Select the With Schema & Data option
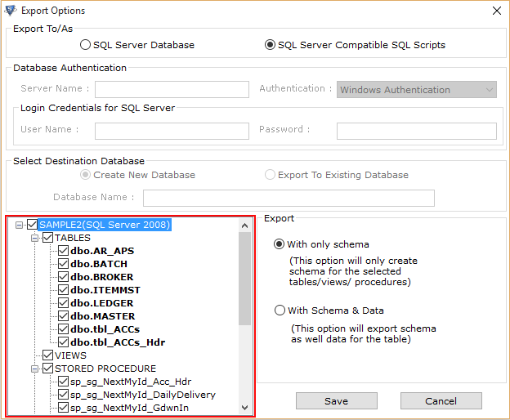 280,311
